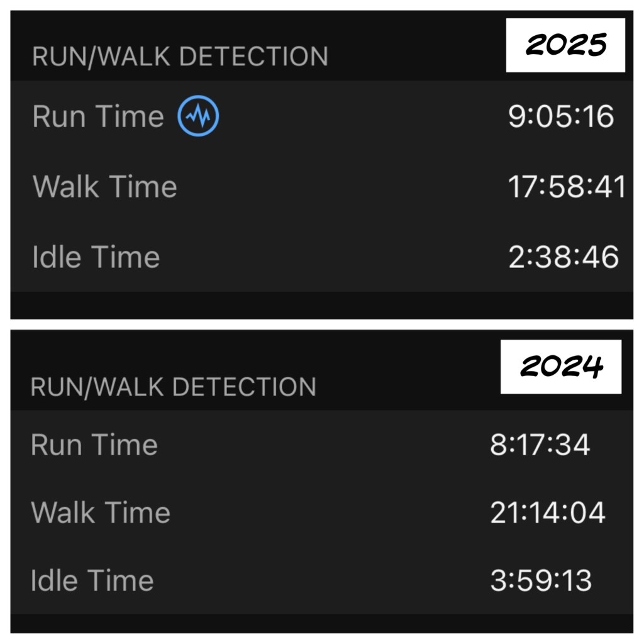
Task: Click the dark strip below 3:59:13 row
Action: click(322, 623)
